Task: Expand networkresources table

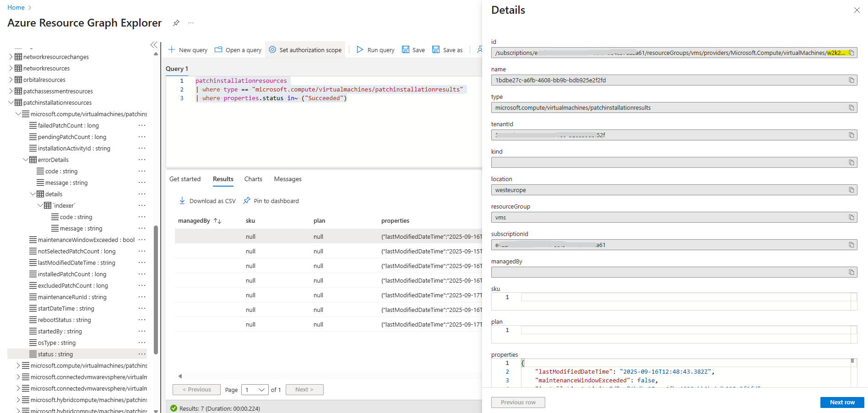Action: click(11, 68)
